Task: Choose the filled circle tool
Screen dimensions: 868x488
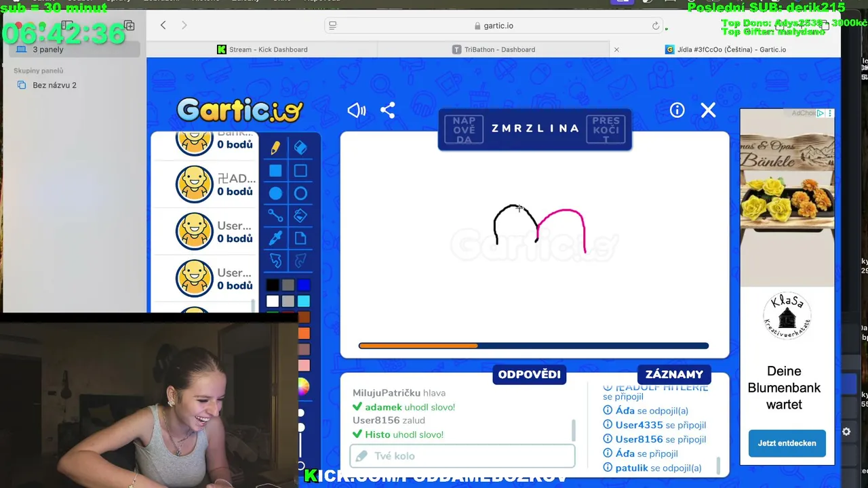Action: [x=275, y=194]
